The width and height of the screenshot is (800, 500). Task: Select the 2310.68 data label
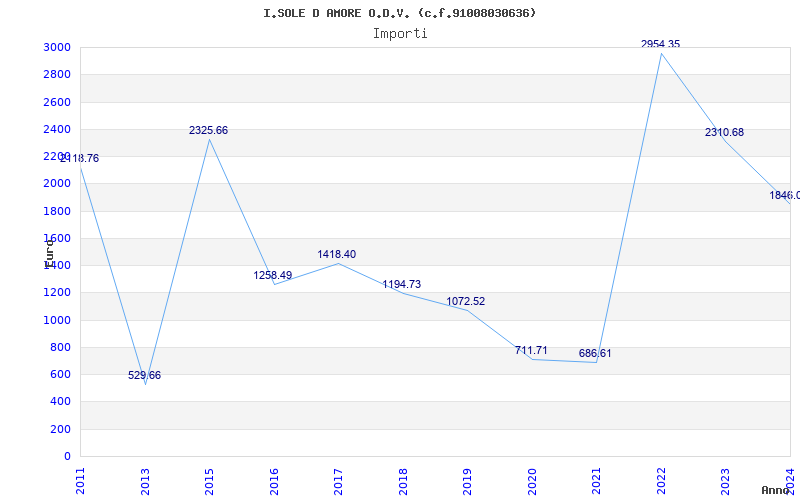click(x=724, y=133)
